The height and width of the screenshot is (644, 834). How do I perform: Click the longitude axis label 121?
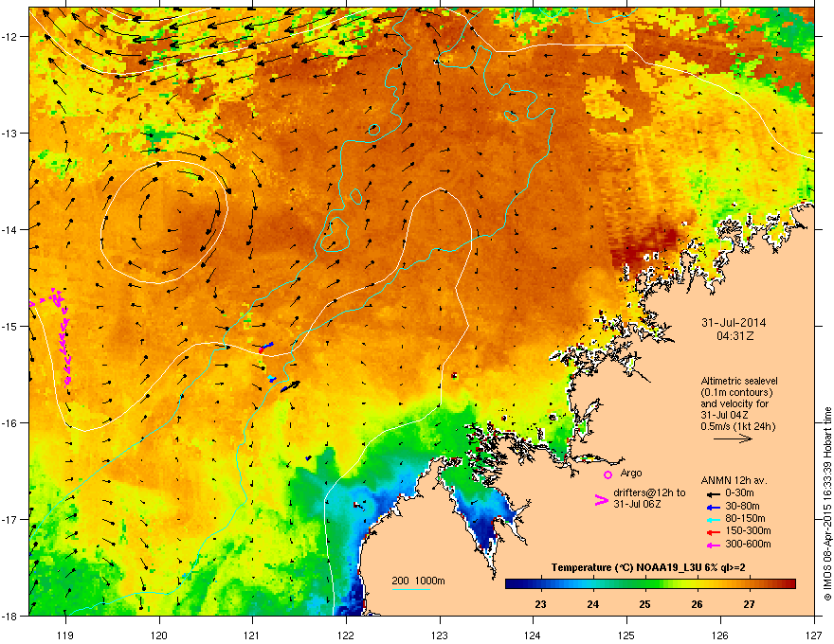click(252, 635)
